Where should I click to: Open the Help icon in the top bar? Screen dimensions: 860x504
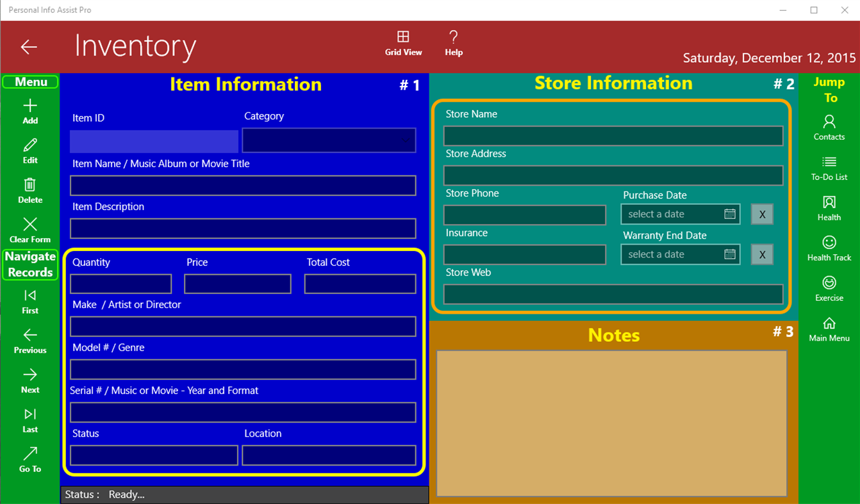click(453, 36)
